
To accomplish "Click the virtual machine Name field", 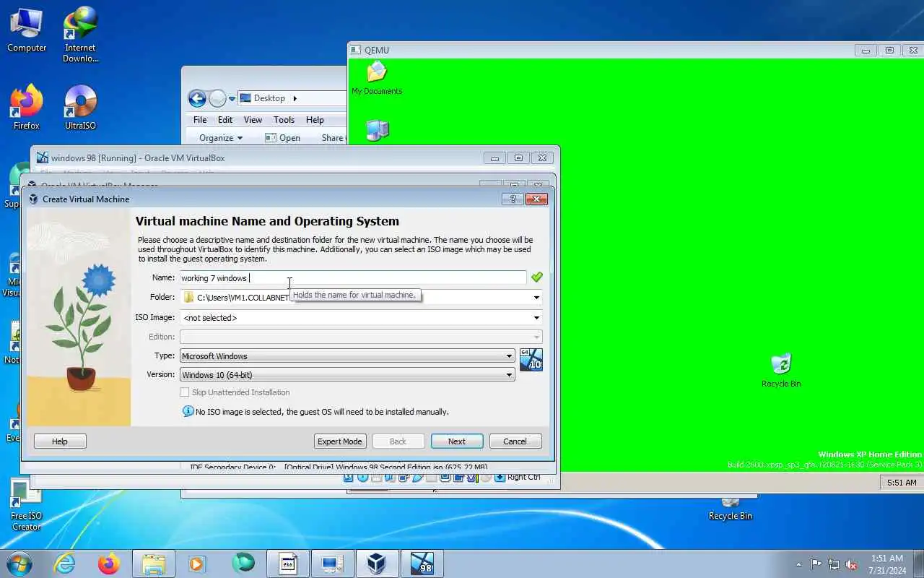I will click(x=353, y=278).
